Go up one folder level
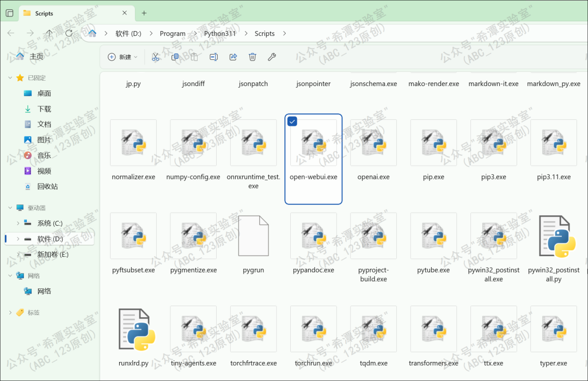Screen dimensions: 588x381 (x=49, y=33)
